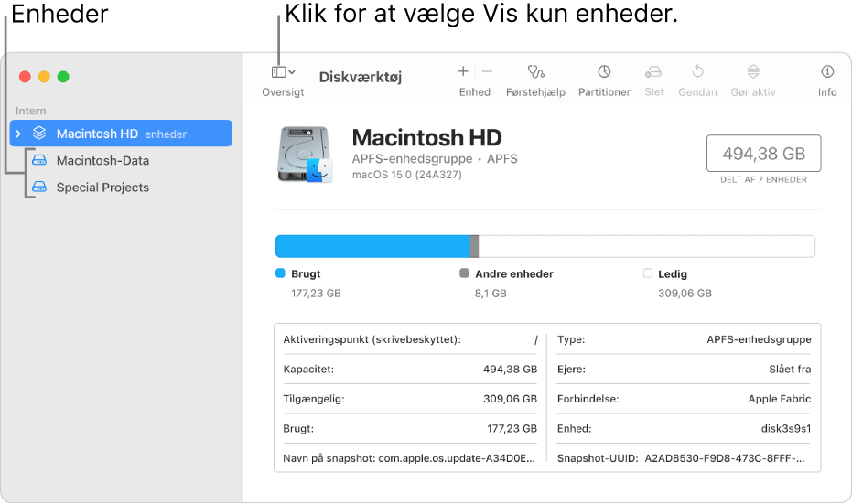Click the plus icon to add a volume
Screen dimensions: 852x504
463,71
